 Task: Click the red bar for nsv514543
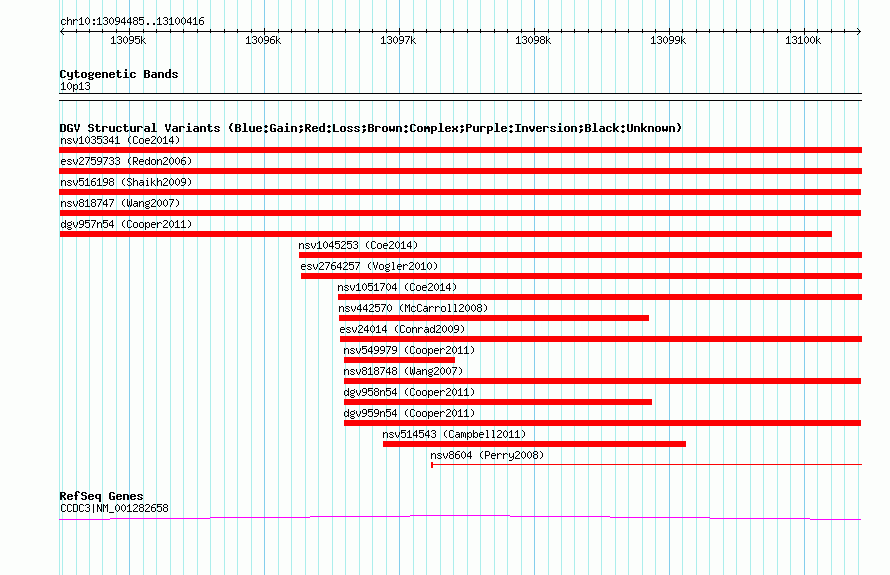coord(534,444)
